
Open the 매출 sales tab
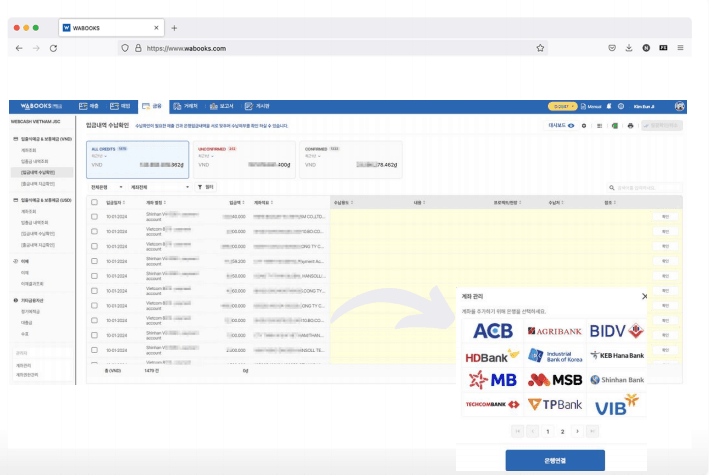click(89, 106)
